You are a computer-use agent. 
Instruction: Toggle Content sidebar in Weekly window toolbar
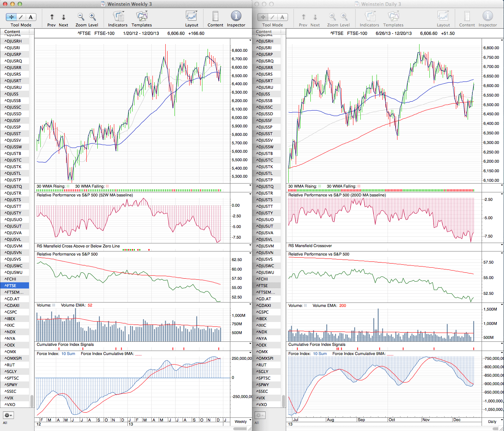point(215,17)
